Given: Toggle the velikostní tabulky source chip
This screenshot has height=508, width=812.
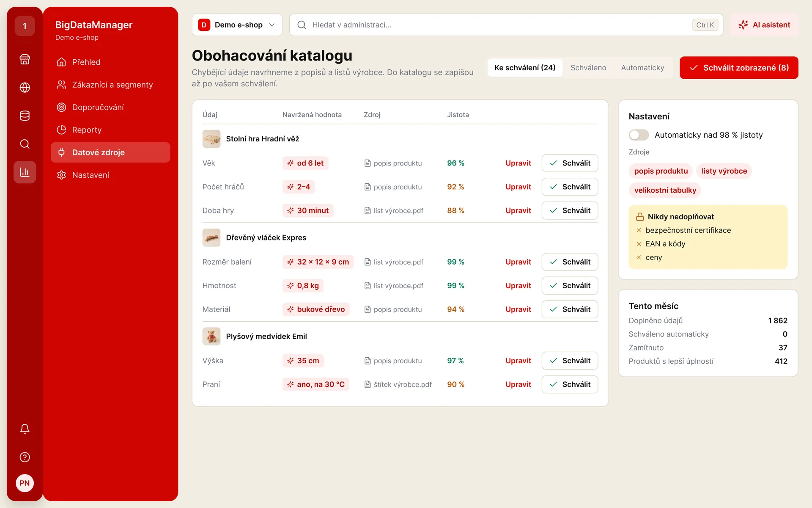Looking at the screenshot, I should pyautogui.click(x=665, y=190).
